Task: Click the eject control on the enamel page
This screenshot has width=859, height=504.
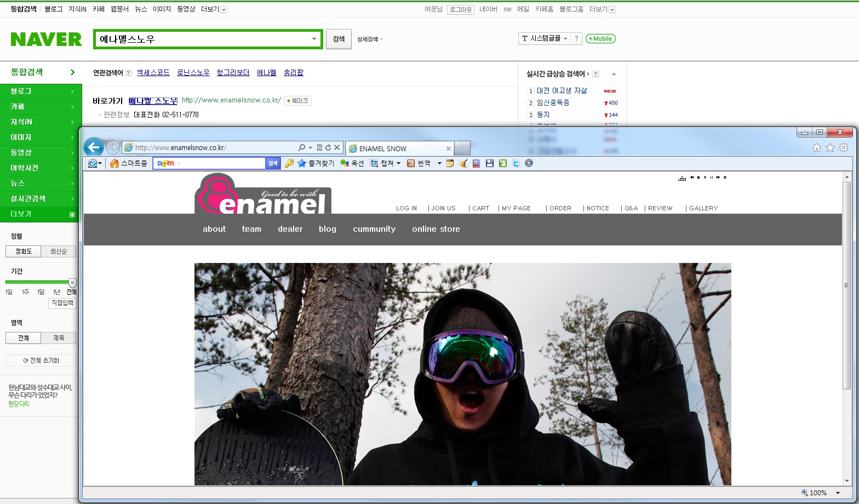Action: click(x=725, y=177)
